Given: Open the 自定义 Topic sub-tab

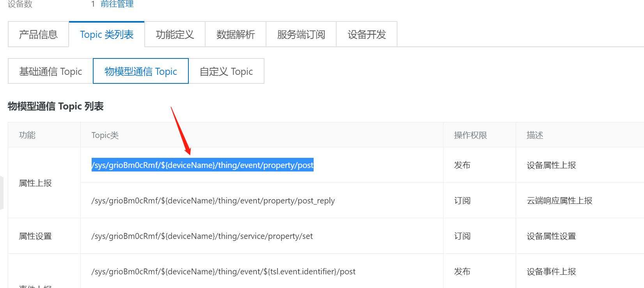Looking at the screenshot, I should (226, 71).
